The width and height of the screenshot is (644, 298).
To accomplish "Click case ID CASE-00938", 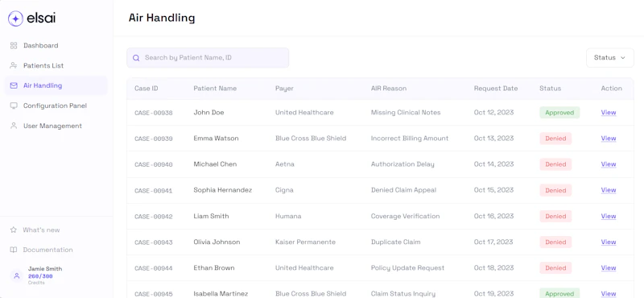I will coord(154,113).
